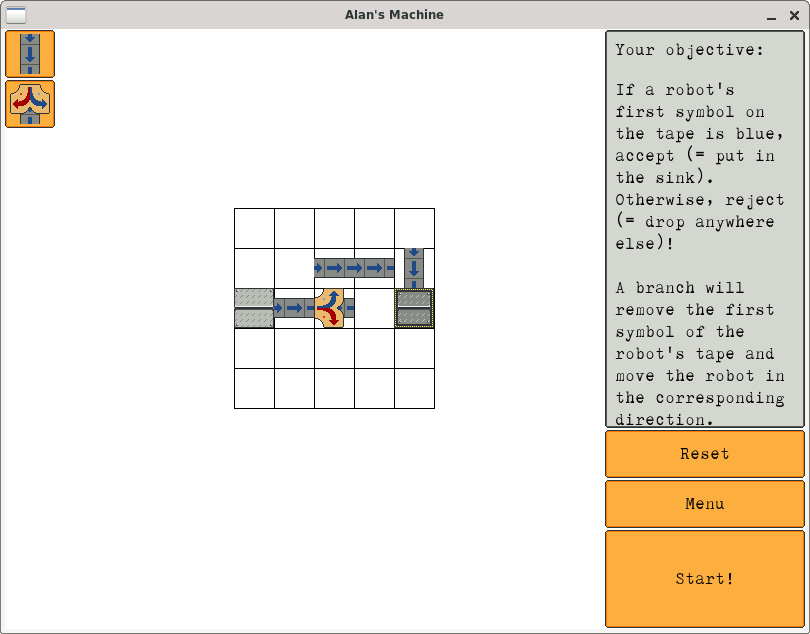Click the "Your objective:" heading text
810x634 pixels.
coord(689,50)
